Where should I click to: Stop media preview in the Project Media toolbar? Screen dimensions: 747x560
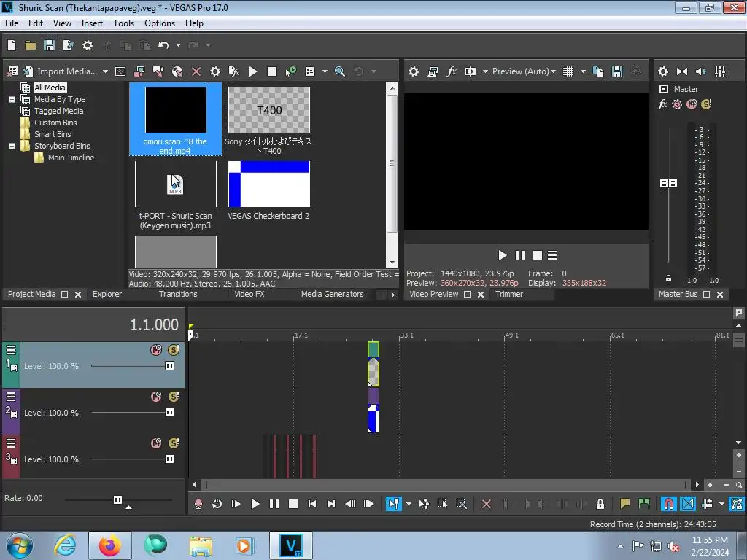(272, 71)
